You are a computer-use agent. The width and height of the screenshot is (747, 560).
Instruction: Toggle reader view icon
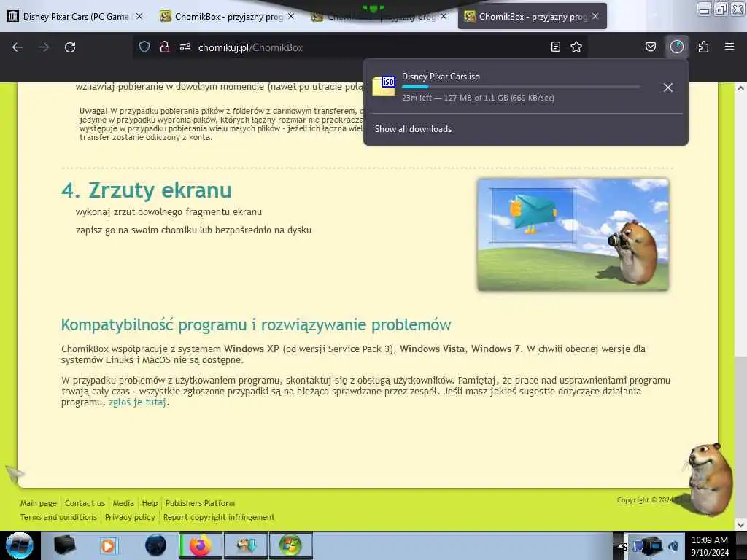(555, 47)
